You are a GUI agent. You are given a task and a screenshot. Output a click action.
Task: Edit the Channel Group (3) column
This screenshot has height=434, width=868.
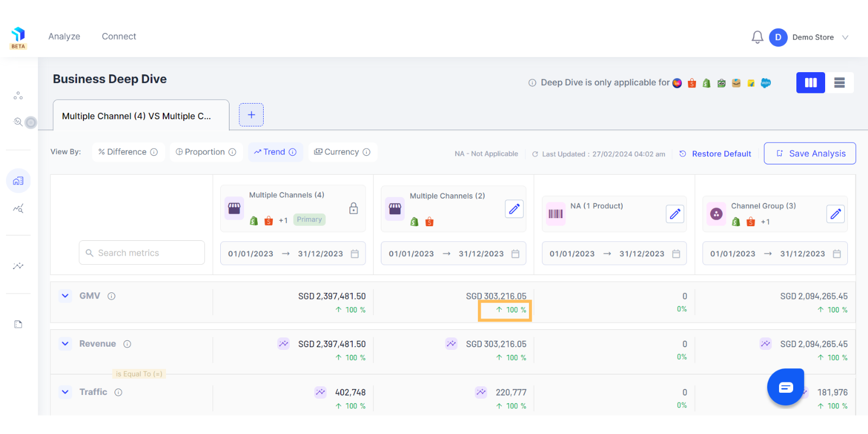[x=835, y=214]
